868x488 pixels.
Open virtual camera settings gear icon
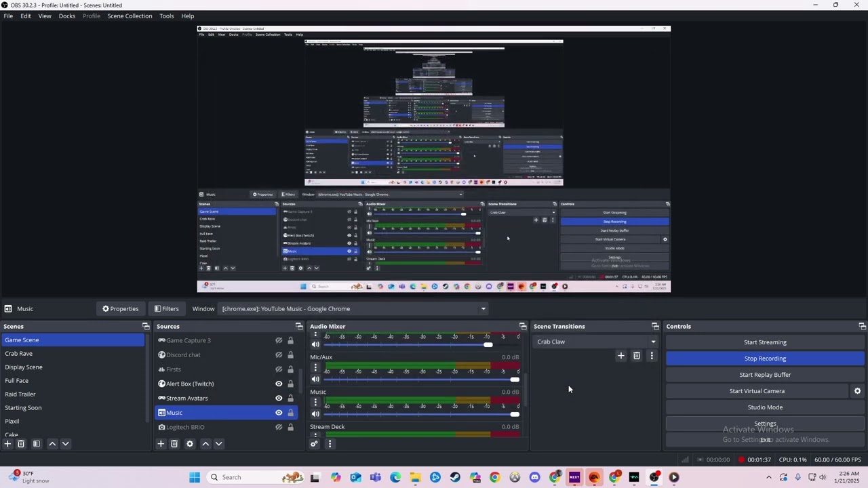[857, 391]
